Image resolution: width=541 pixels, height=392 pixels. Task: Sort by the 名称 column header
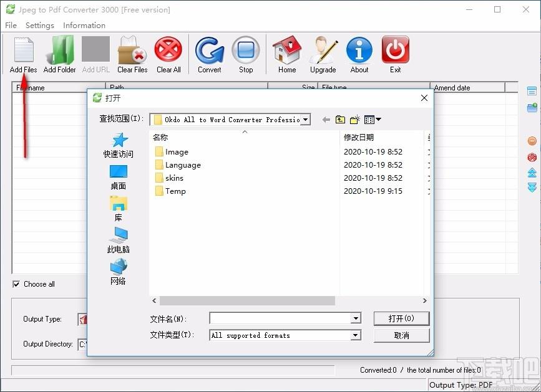click(x=245, y=138)
